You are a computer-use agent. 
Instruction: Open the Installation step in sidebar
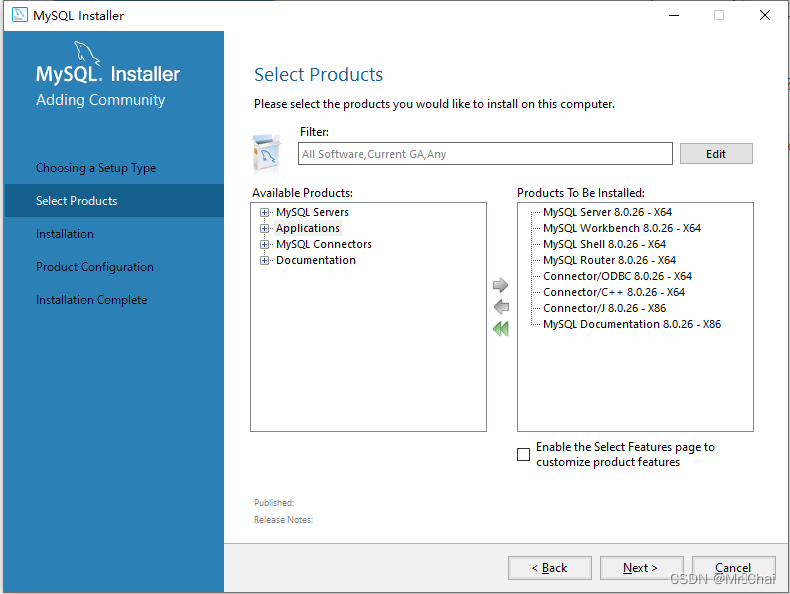click(64, 234)
